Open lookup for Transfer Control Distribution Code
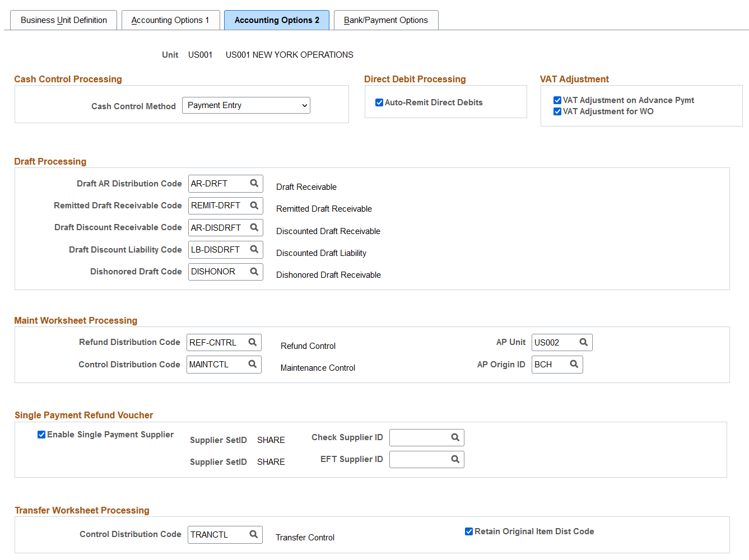Screen dimensions: 749x560 click(x=253, y=534)
